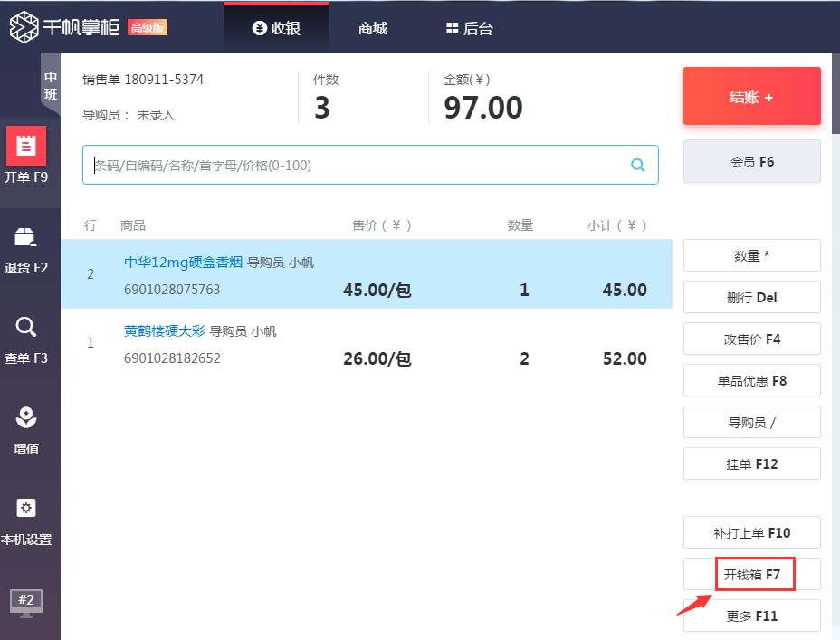
Task: Click the 挂单 F12 button
Action: coord(751,463)
